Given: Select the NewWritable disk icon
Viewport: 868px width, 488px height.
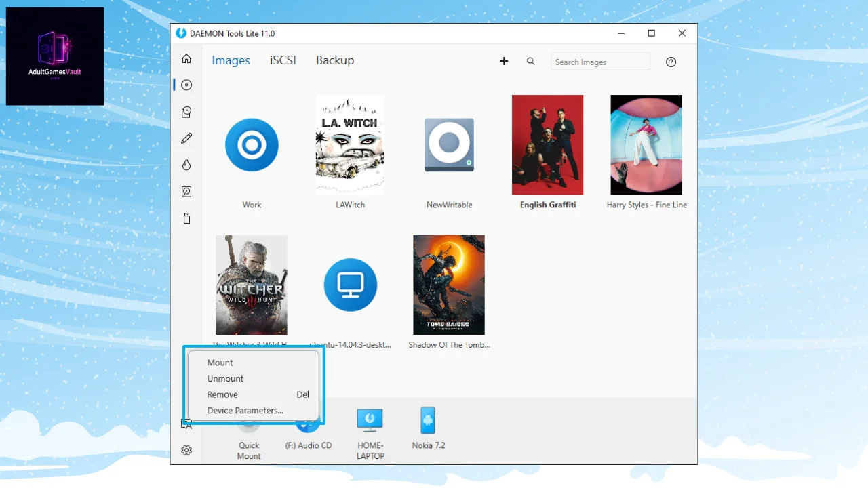Looking at the screenshot, I should [449, 145].
